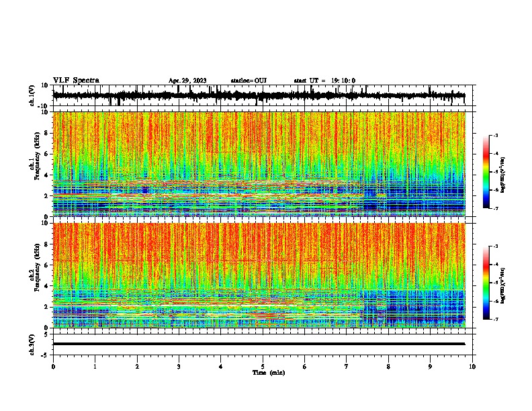
Task: Click time axis tick label "9"
Action: pyautogui.click(x=430, y=367)
